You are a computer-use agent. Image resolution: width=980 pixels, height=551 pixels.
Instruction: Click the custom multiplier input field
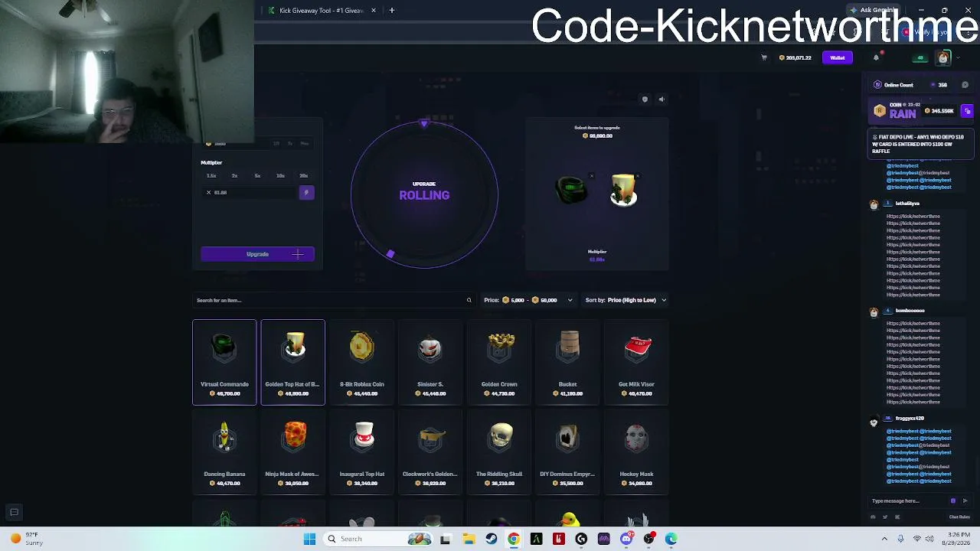(250, 192)
